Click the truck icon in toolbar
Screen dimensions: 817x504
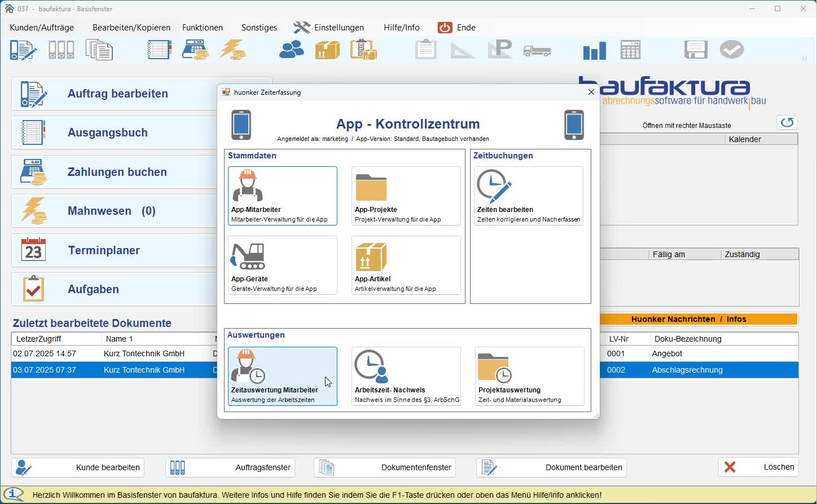tap(537, 51)
